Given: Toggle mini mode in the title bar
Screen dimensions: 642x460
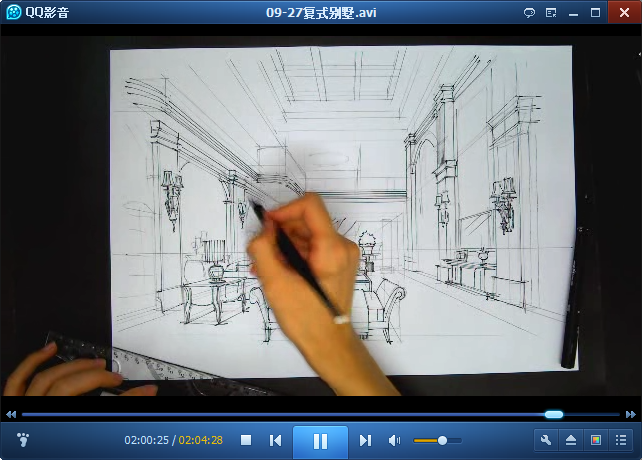Looking at the screenshot, I should coord(551,13).
